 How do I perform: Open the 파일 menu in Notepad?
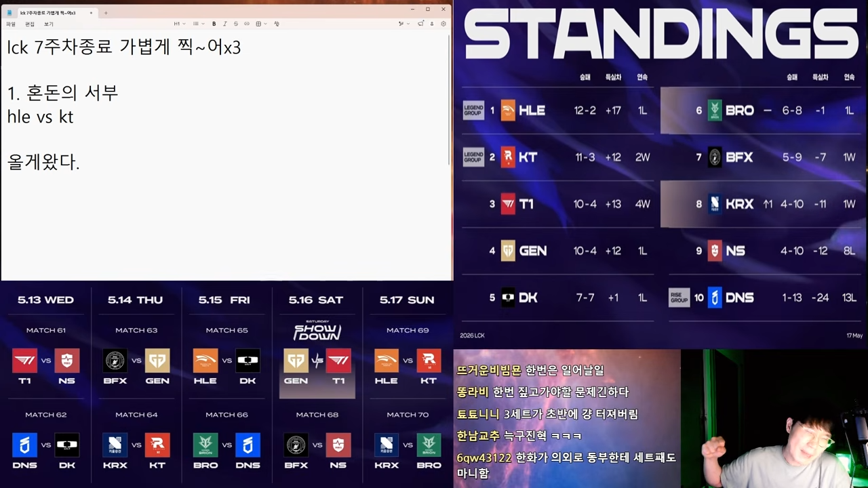tap(11, 24)
